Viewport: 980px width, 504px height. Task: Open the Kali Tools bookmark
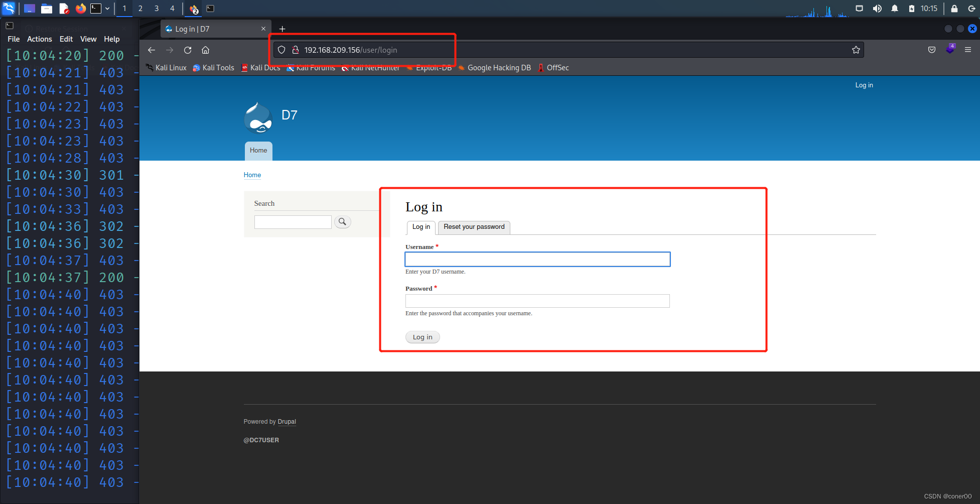213,68
